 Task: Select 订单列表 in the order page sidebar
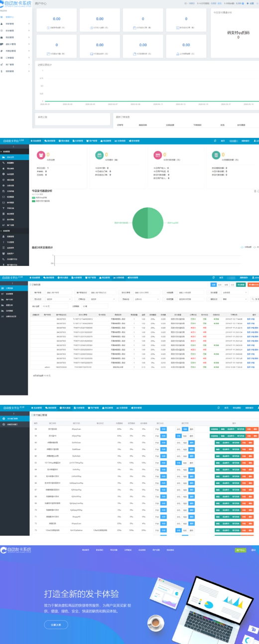15,288
